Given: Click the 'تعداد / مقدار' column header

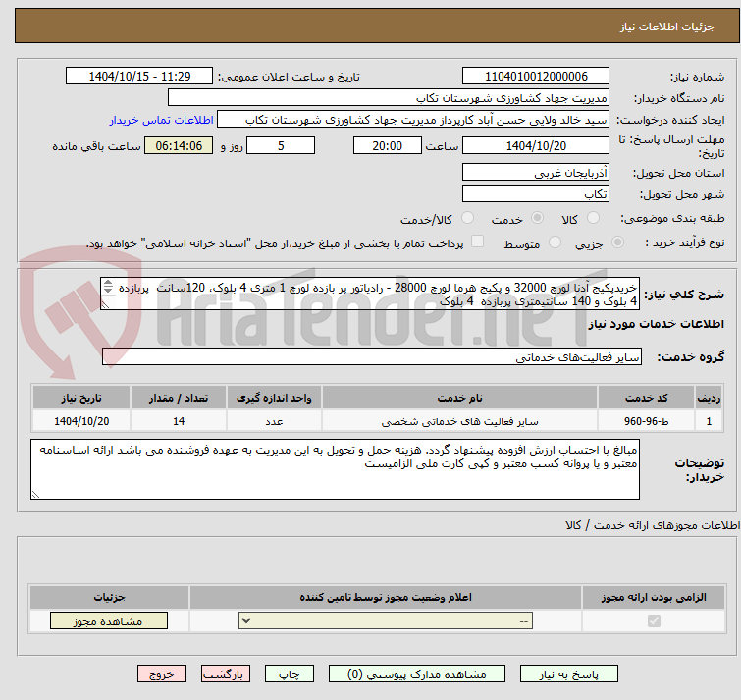Looking at the screenshot, I should click(179, 398).
